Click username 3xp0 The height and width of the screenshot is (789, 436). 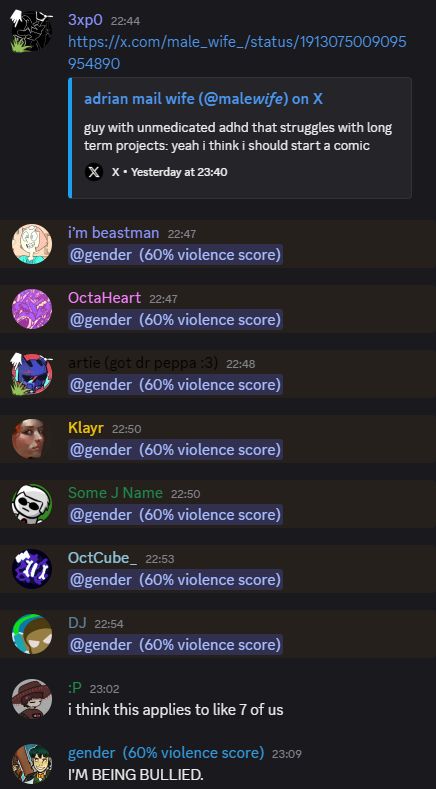(85, 20)
